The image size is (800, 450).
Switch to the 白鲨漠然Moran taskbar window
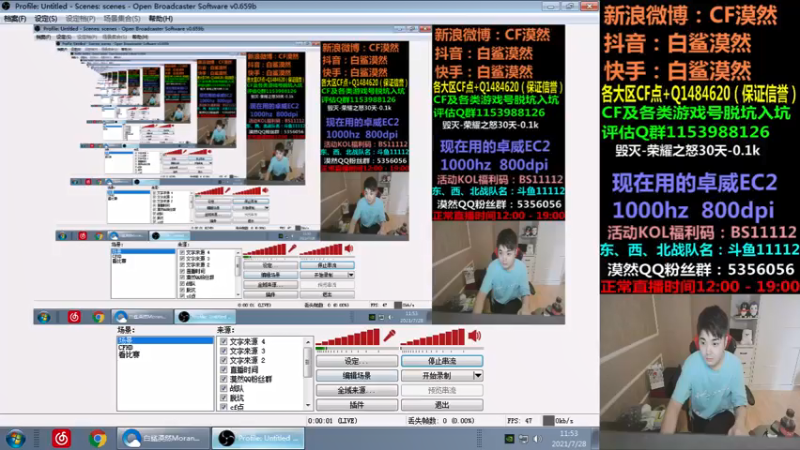tap(163, 438)
